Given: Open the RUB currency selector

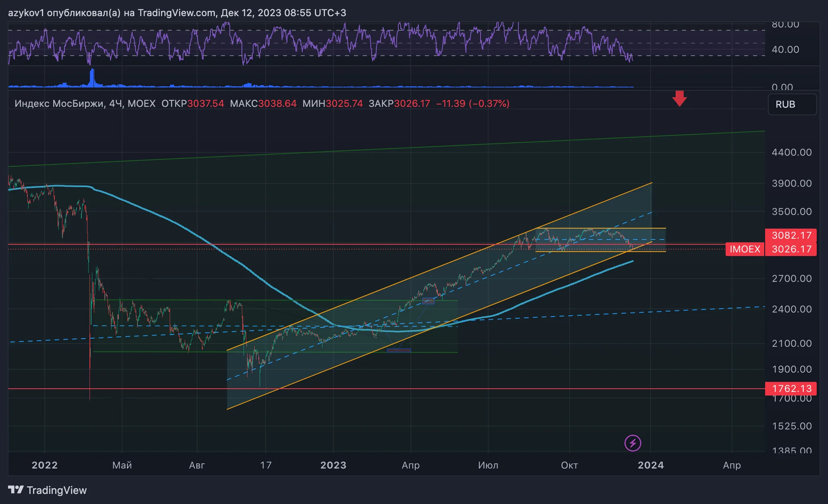Looking at the screenshot, I should [x=792, y=104].
